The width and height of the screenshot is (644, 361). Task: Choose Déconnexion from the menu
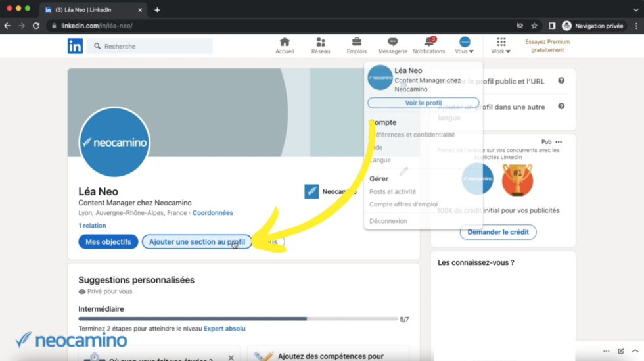pyautogui.click(x=388, y=221)
